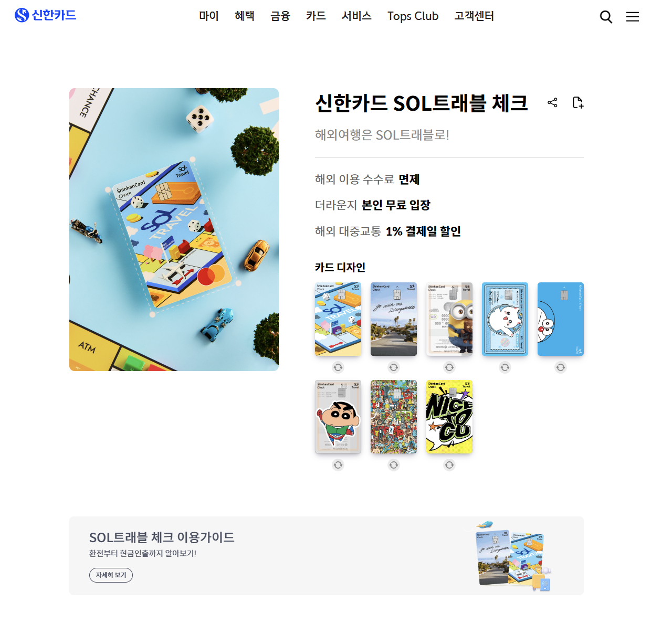The width and height of the screenshot is (672, 634).
Task: Click the share icon beside card title
Action: [552, 102]
